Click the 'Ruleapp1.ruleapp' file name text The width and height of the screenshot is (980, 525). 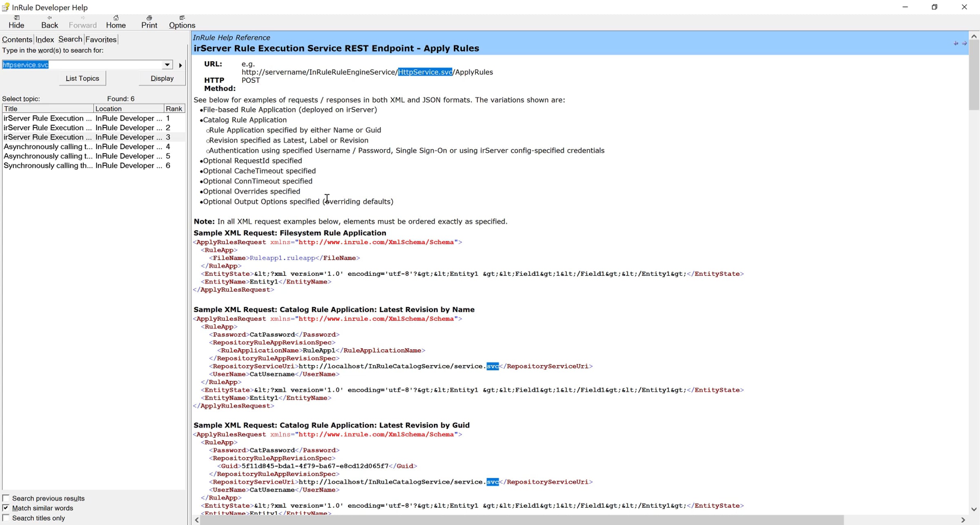coord(282,258)
